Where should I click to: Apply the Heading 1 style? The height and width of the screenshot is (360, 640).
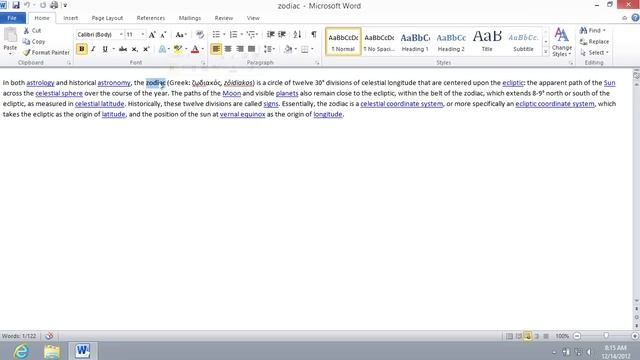coord(415,42)
